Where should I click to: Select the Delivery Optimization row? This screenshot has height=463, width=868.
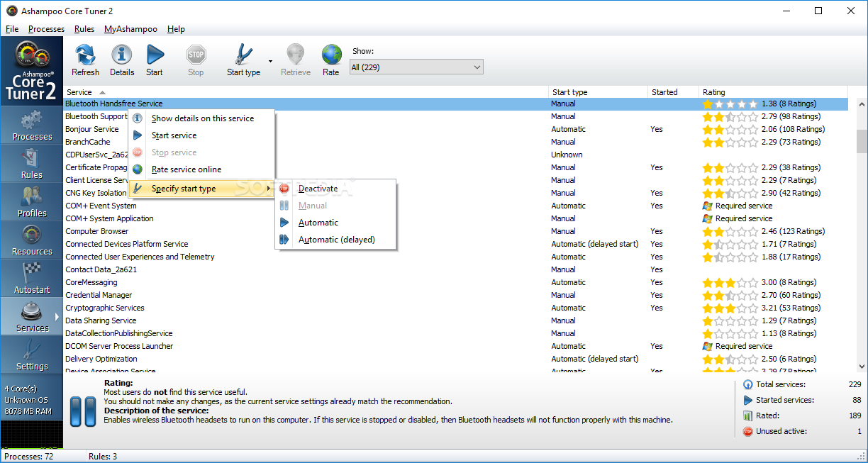[456, 359]
